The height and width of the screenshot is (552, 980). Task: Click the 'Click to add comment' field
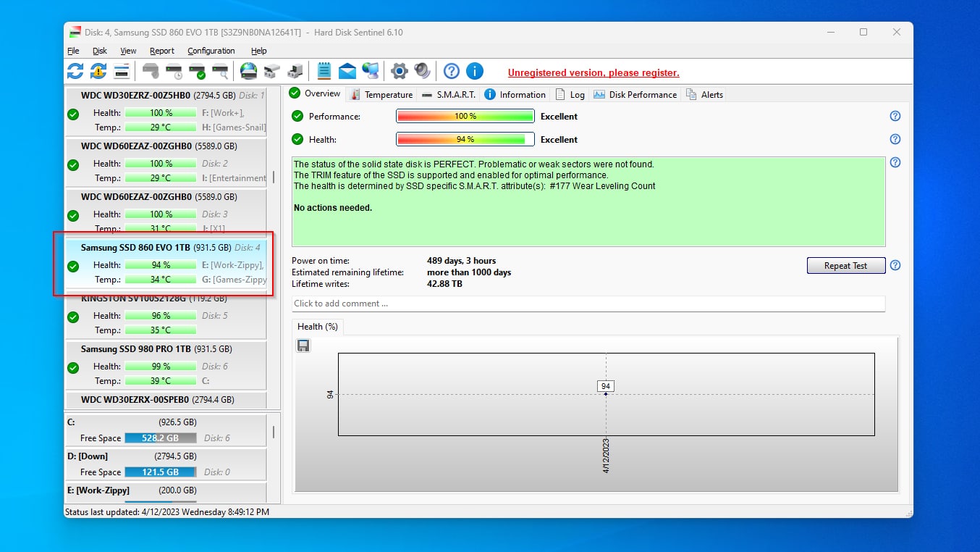coord(588,304)
